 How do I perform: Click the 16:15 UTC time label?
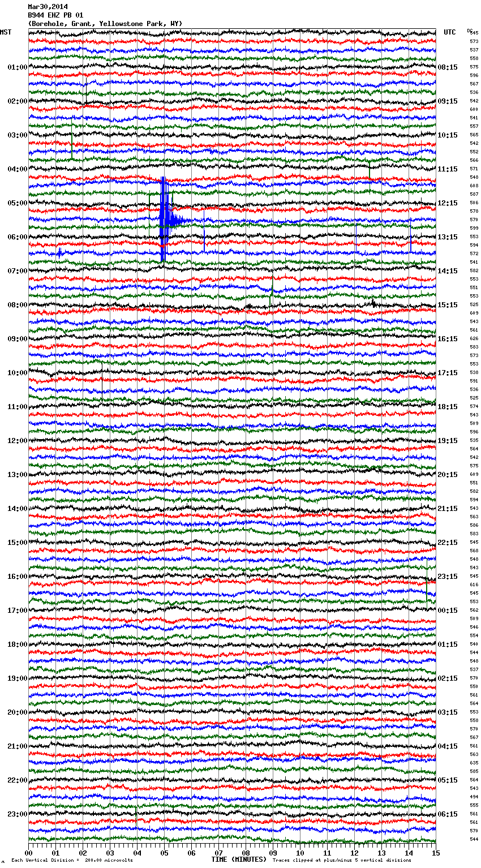pyautogui.click(x=448, y=339)
